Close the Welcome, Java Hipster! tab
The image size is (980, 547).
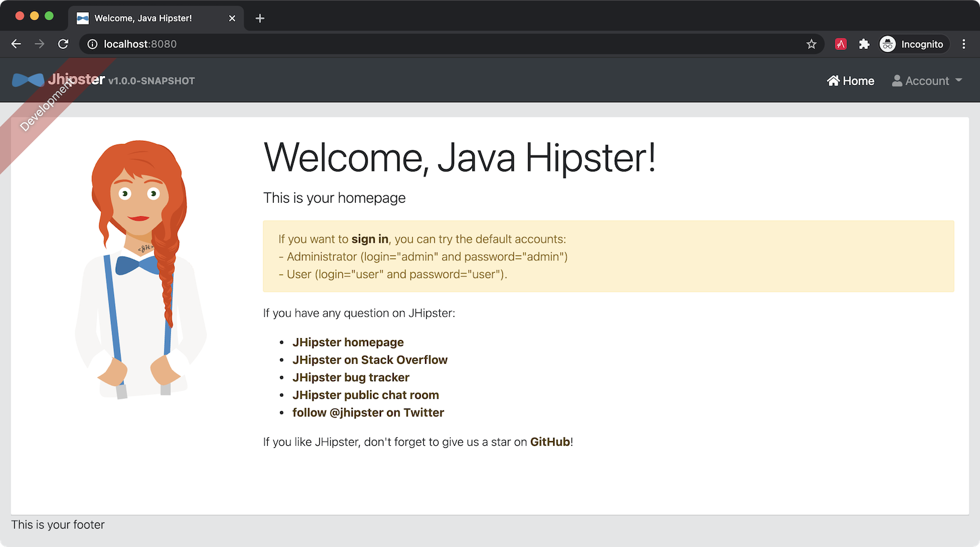232,18
